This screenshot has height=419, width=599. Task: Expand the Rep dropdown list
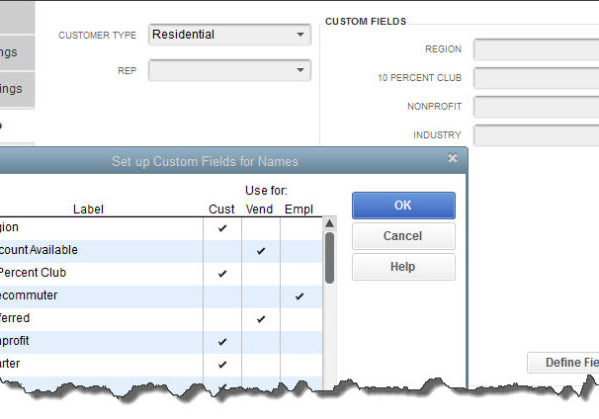(x=300, y=70)
